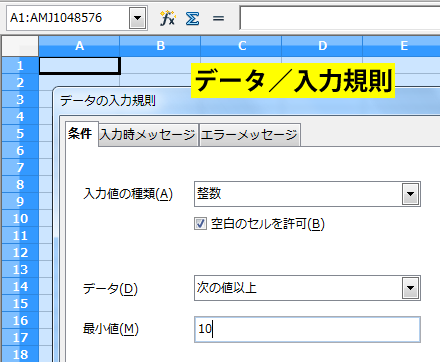The image size is (440, 362).
Task: Select row 15 header
Action: [20, 304]
